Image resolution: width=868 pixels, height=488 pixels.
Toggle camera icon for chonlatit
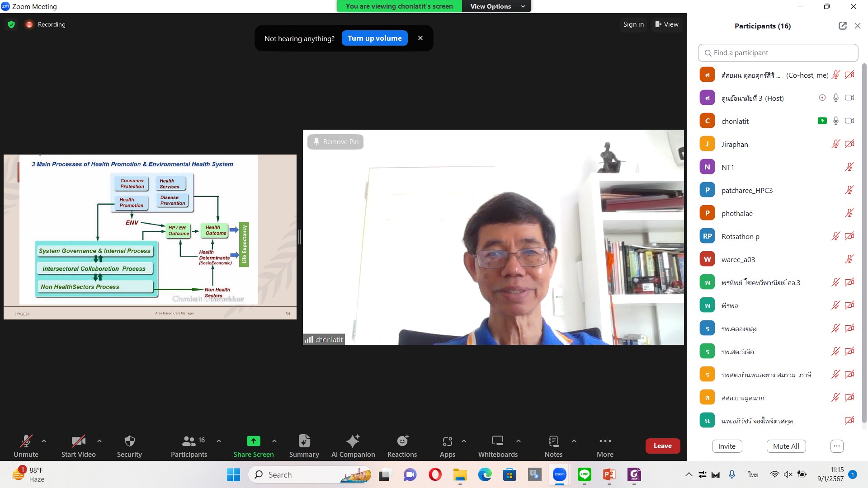[849, 121]
